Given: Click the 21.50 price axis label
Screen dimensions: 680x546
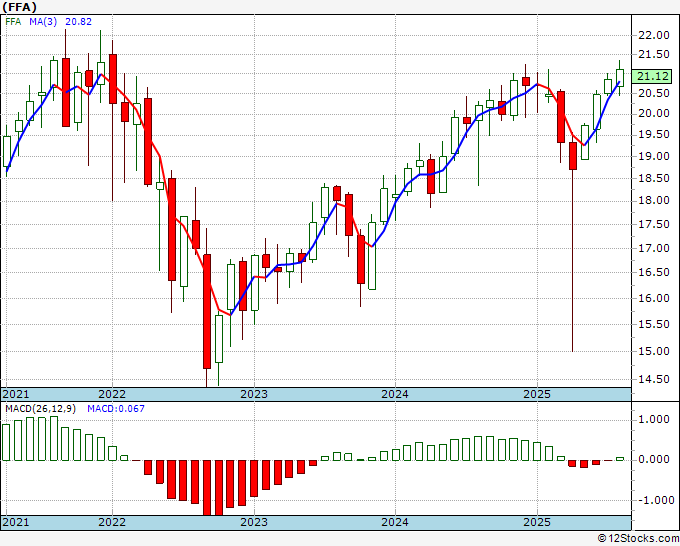Looking at the screenshot, I should click(654, 55).
